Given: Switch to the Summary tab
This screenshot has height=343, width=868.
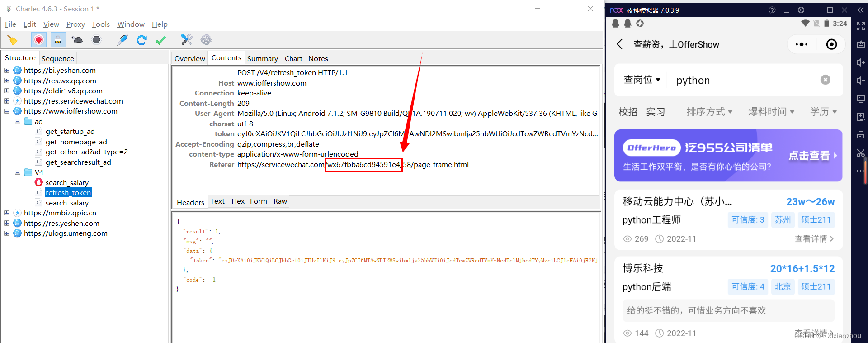Looking at the screenshot, I should tap(262, 58).
